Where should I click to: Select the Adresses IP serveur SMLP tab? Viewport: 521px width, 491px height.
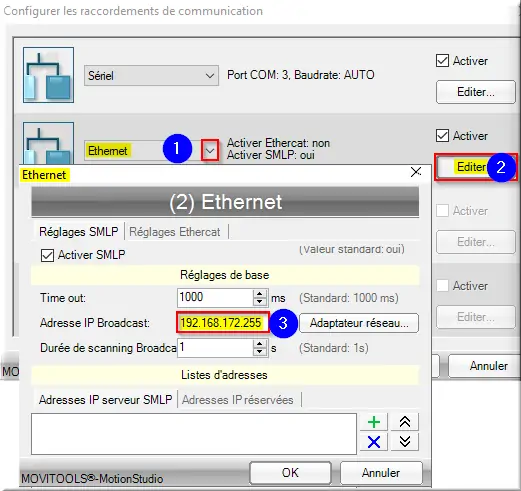coord(105,400)
